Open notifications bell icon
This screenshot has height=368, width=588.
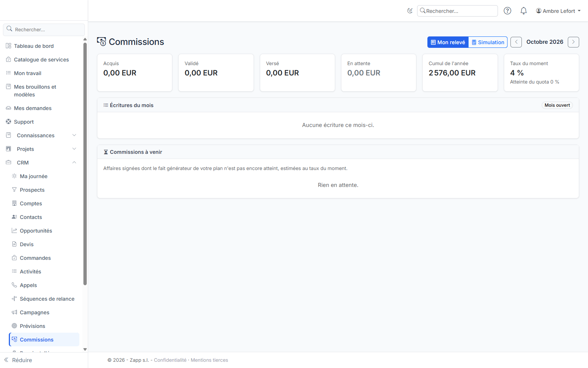(x=524, y=11)
